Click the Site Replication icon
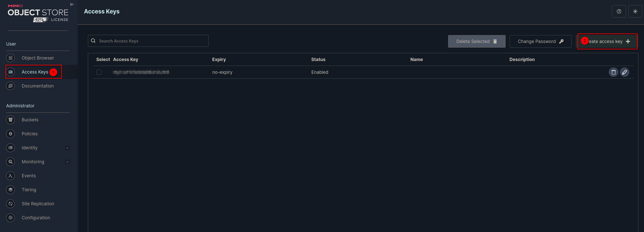Image resolution: width=644 pixels, height=232 pixels. pos(10,204)
